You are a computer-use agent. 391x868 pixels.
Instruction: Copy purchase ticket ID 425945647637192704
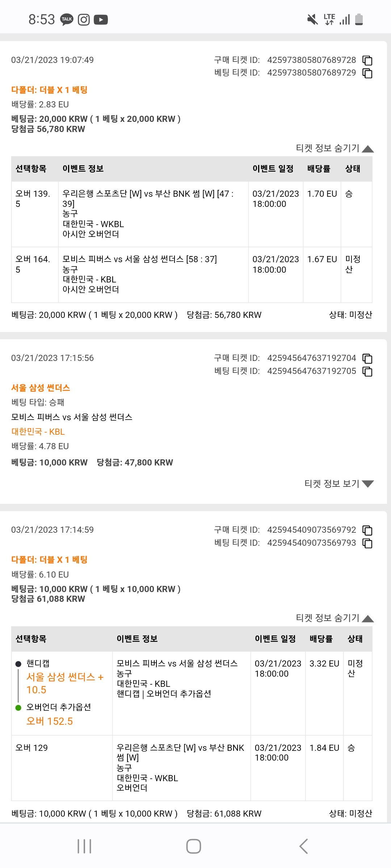[367, 358]
